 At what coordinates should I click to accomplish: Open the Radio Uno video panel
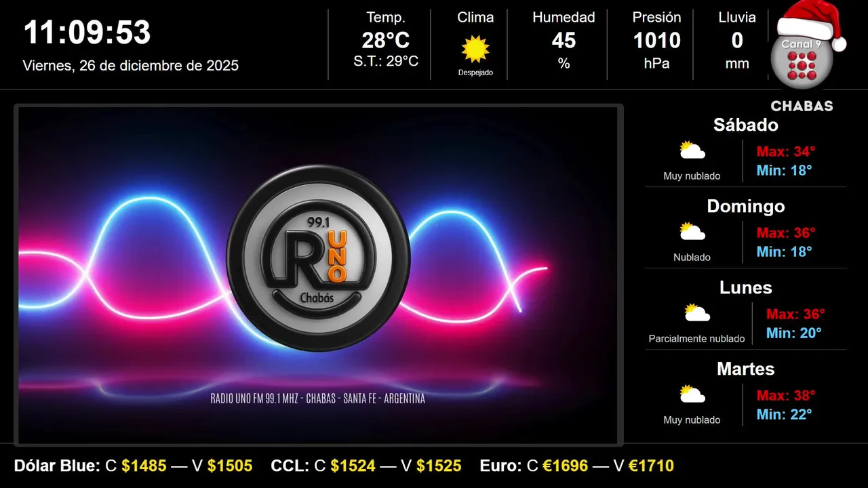(318, 275)
